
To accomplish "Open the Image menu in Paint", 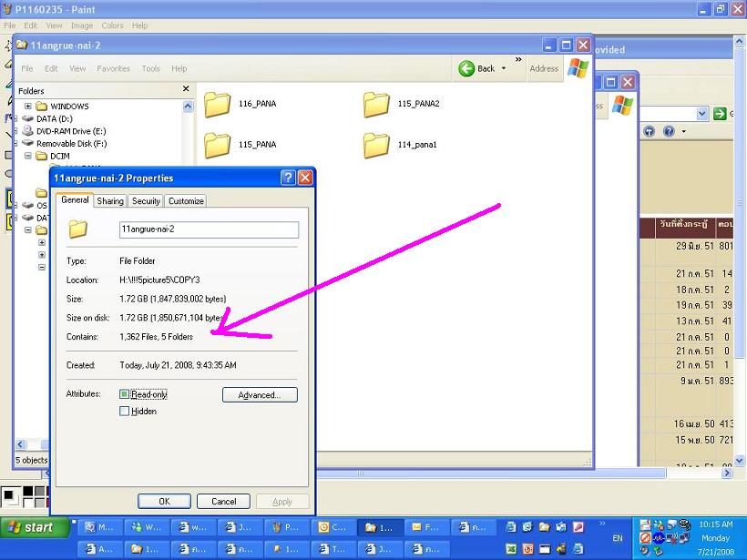I will tap(82, 25).
